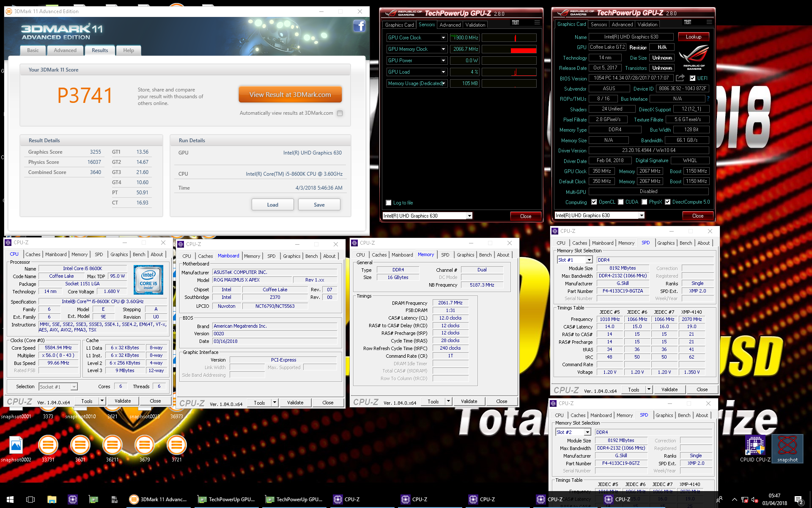
Task: Open Caches tab in CPU-Z CPU window
Action: click(33, 254)
